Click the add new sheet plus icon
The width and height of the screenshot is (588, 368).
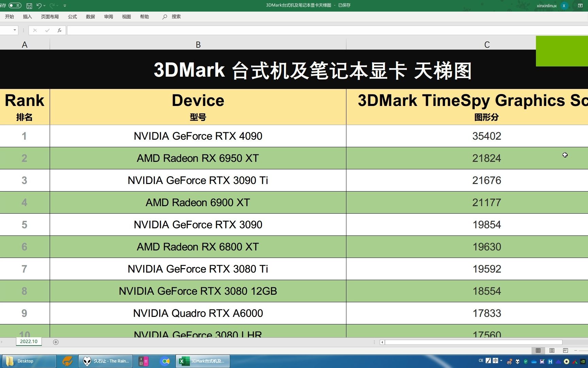56,342
